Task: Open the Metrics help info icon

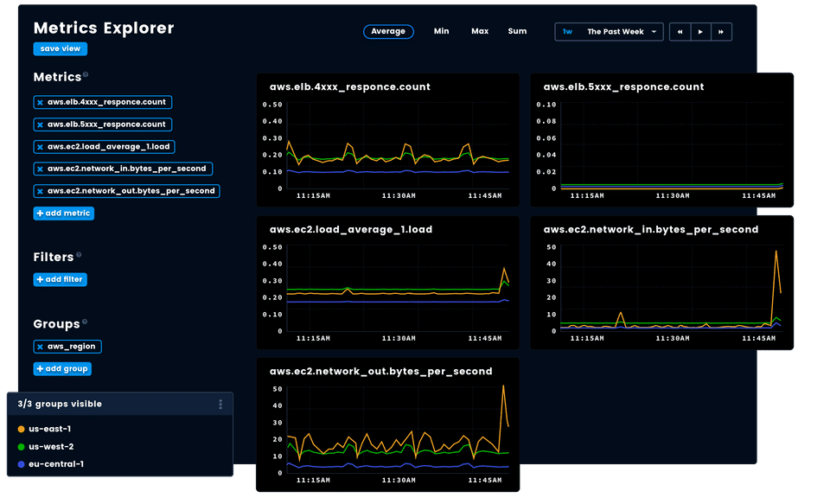Action: pyautogui.click(x=86, y=74)
